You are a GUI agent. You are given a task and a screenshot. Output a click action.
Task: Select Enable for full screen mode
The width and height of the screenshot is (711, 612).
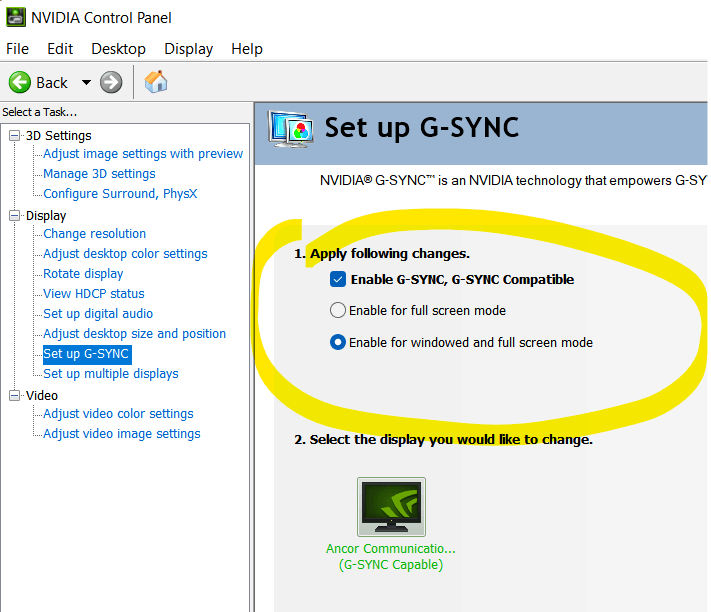pyautogui.click(x=338, y=311)
